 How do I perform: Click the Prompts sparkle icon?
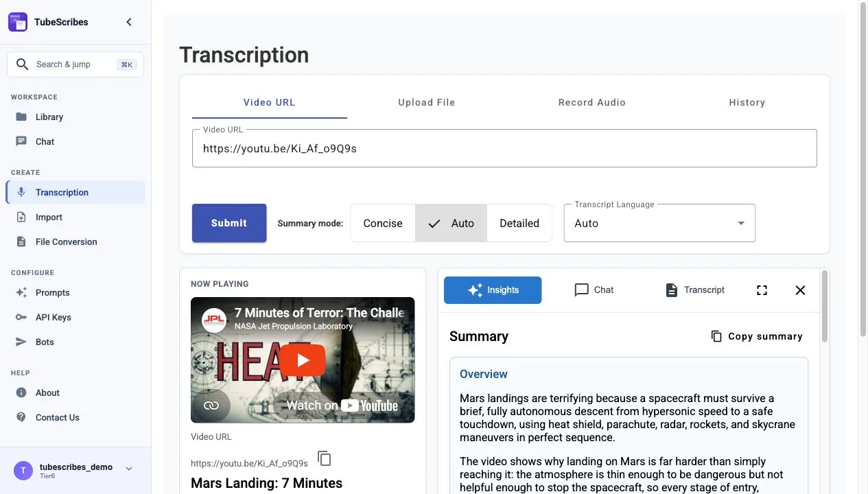21,292
